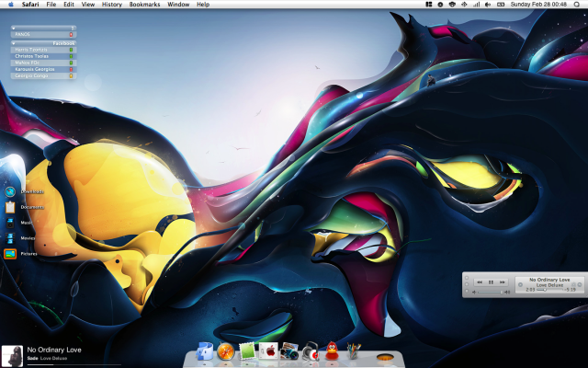Select contact Karousis Georgios
Image resolution: width=588 pixels, height=368 pixels.
click(43, 69)
